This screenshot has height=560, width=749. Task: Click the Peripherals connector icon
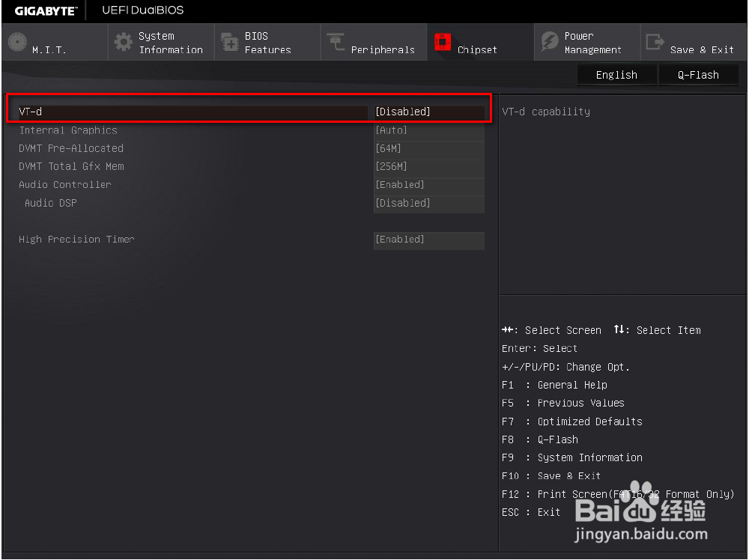[336, 42]
